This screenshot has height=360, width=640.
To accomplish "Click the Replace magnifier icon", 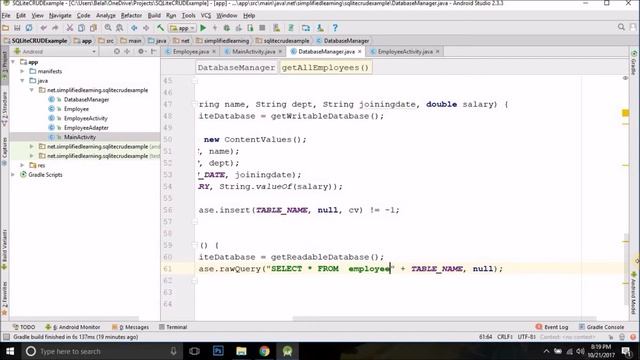I will (120, 28).
